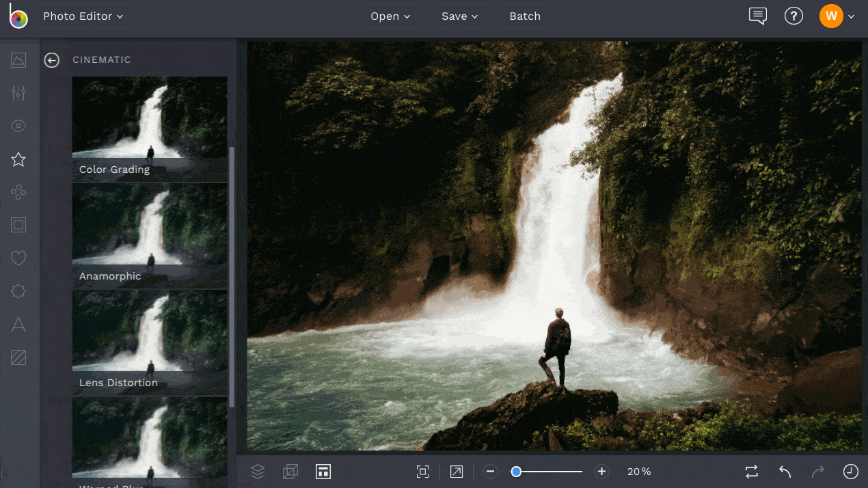Image resolution: width=868 pixels, height=488 pixels.
Task: Apply the Anamorphic effect
Action: tap(150, 235)
